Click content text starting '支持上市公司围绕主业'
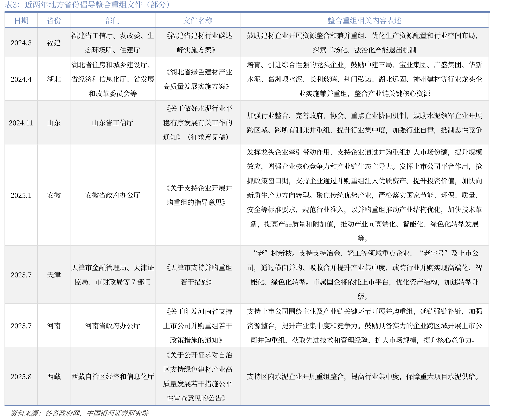The height and width of the screenshot is (420, 510). [x=364, y=325]
